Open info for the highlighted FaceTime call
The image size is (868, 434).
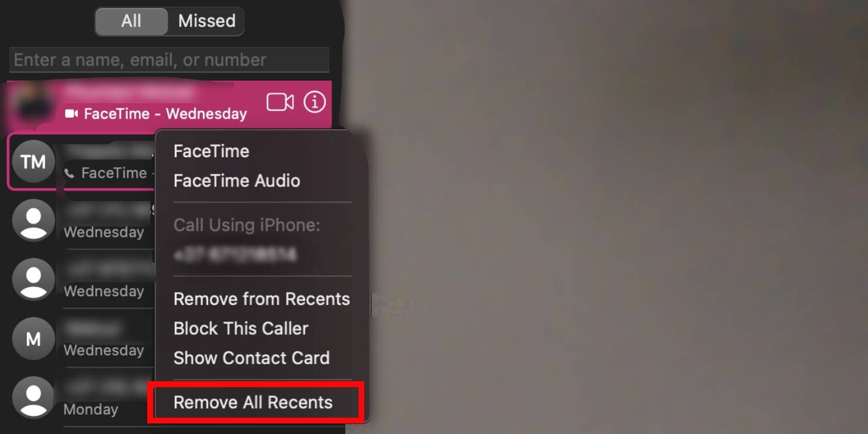314,102
